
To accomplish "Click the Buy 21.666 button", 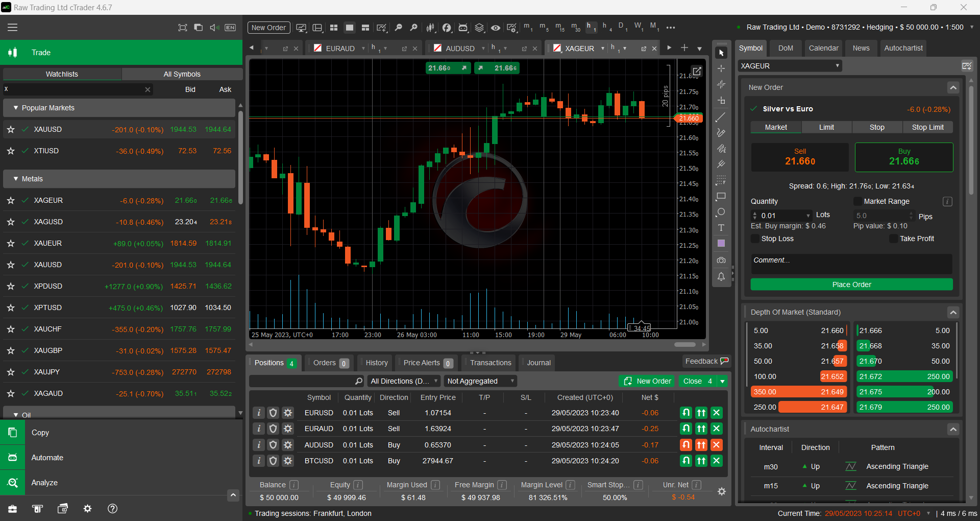I will click(x=903, y=157).
